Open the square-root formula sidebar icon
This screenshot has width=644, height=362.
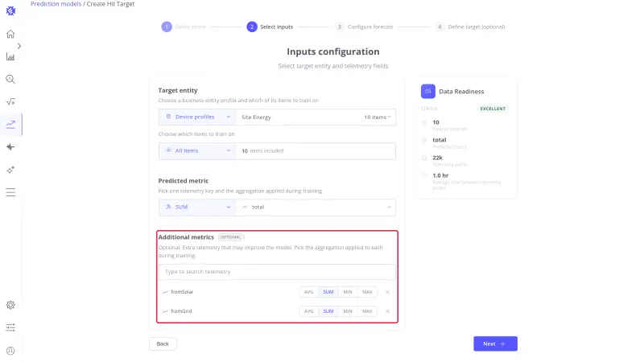click(10, 102)
